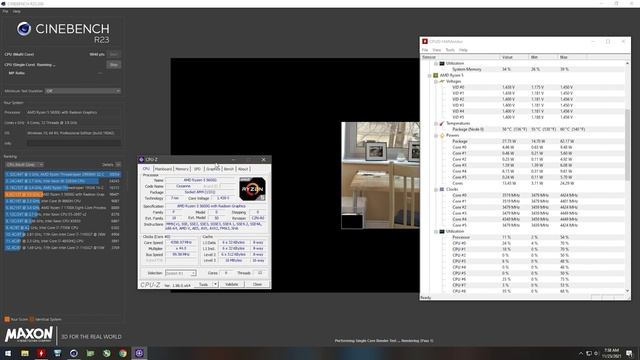Image resolution: width=640 pixels, height=360 pixels.
Task: Switch to the CPU-Z Graphics tab
Action: 213,169
